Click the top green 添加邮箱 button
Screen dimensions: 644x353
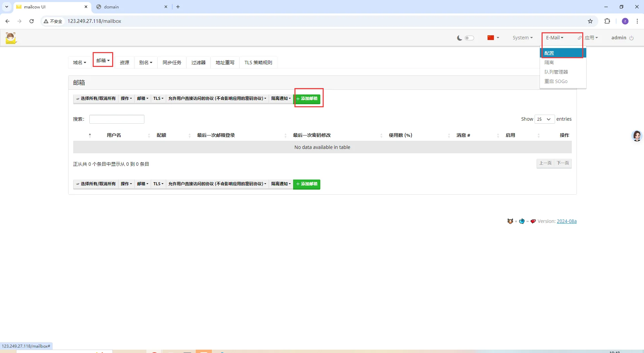pos(307,99)
